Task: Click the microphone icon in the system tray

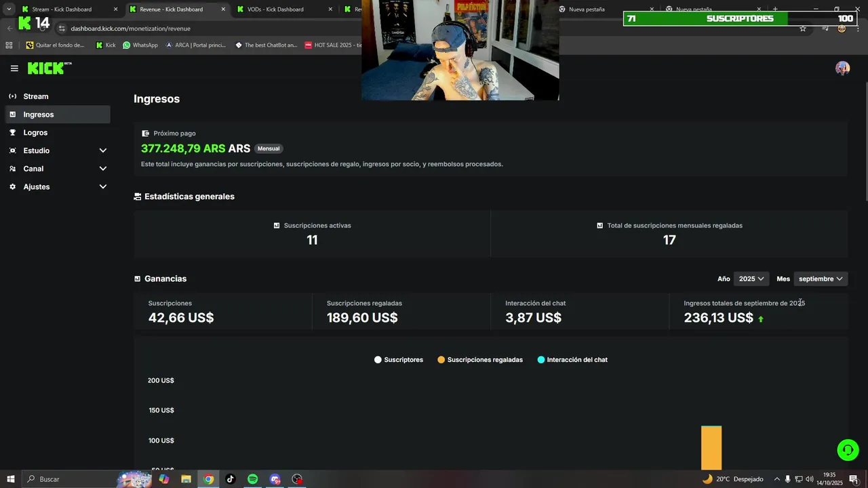Action: tap(787, 479)
